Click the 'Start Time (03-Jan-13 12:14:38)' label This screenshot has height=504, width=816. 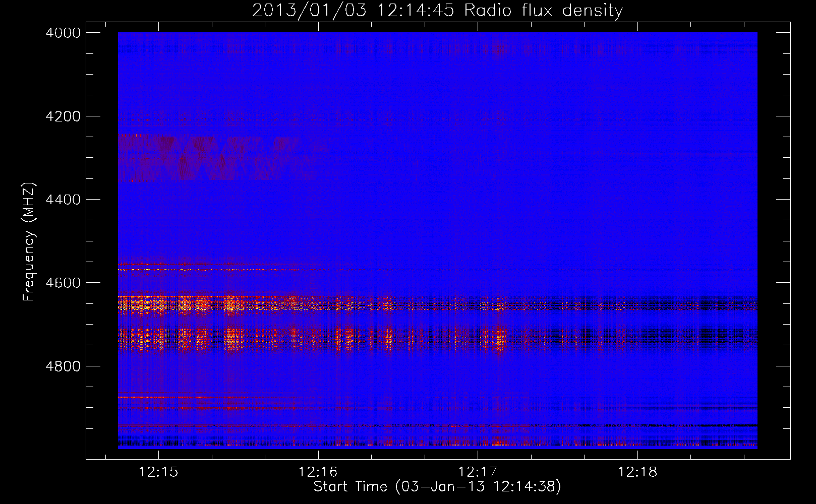tap(437, 487)
